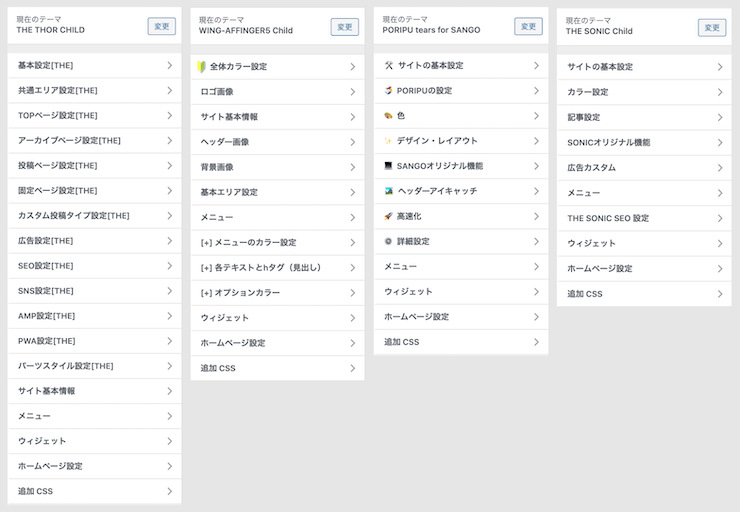This screenshot has width=740, height=512.
Task: Expand the SEO設定[THE] chevron arrow
Action: tap(170, 266)
